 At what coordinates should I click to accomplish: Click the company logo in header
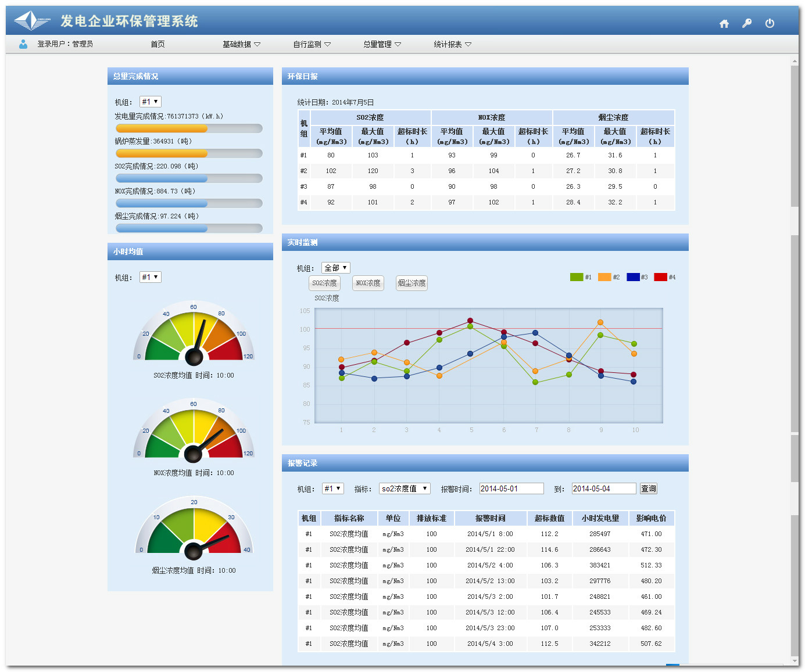[x=32, y=21]
